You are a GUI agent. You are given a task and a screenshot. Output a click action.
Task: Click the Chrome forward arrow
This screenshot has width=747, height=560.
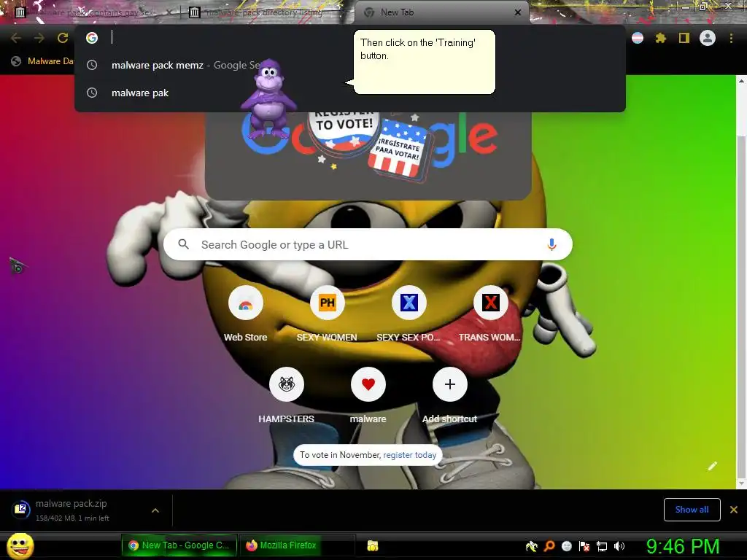(x=39, y=38)
